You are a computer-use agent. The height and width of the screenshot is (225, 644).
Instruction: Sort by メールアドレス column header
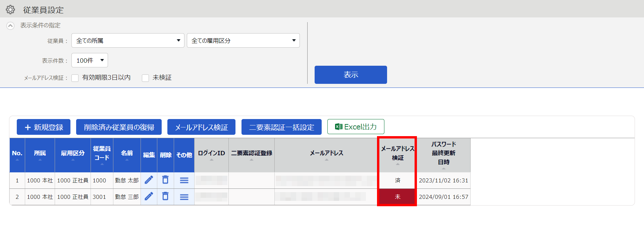click(326, 155)
